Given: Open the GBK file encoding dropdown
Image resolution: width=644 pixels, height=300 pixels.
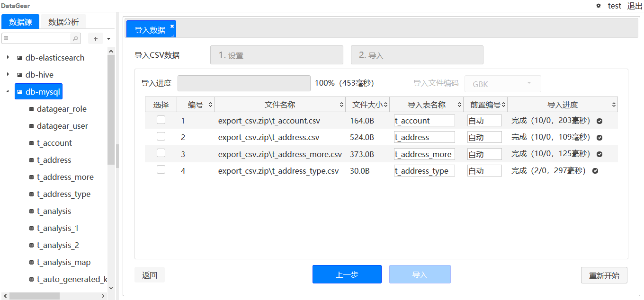Looking at the screenshot, I should click(x=502, y=83).
